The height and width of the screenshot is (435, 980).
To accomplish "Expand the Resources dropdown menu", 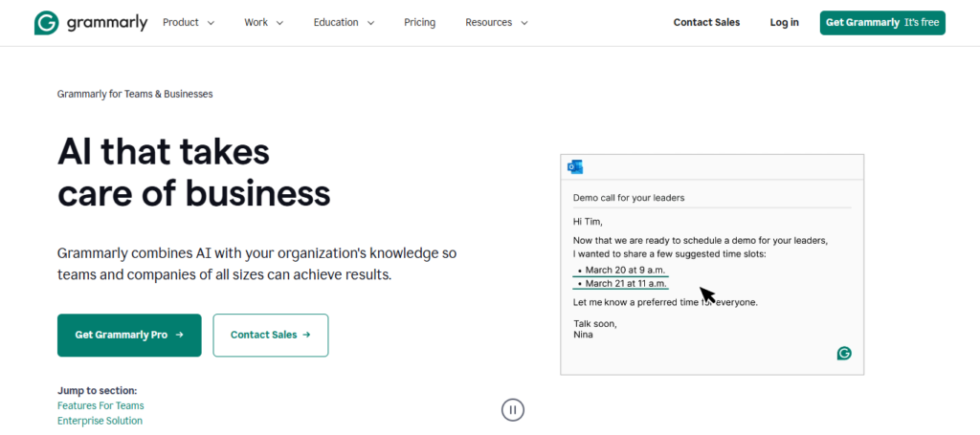I will [x=497, y=23].
